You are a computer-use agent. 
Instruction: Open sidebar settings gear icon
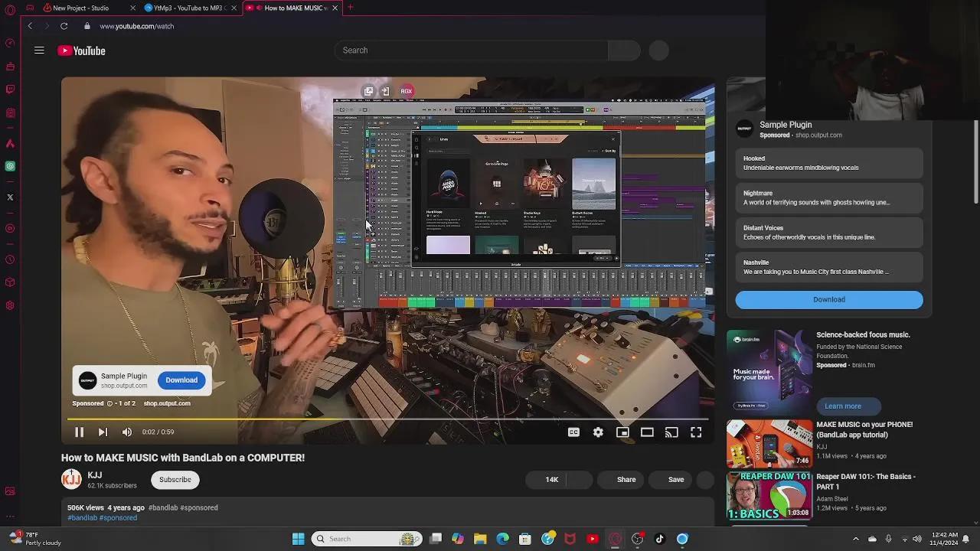pos(10,306)
